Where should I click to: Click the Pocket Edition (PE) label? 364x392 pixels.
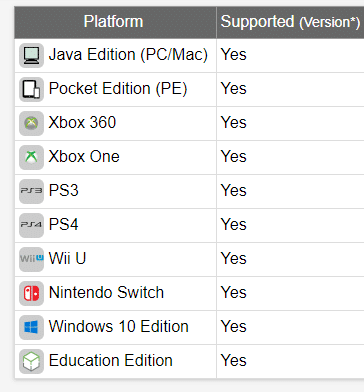tap(118, 89)
